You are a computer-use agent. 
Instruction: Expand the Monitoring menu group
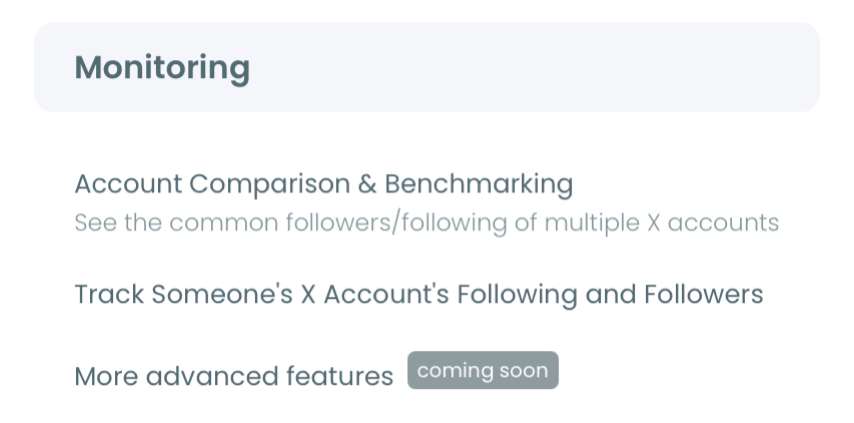(x=427, y=68)
